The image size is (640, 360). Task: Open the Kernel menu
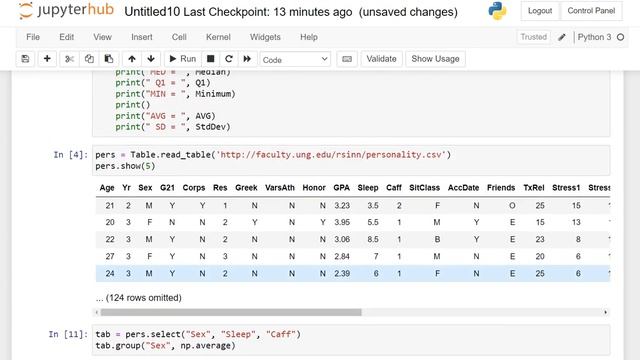click(x=218, y=37)
